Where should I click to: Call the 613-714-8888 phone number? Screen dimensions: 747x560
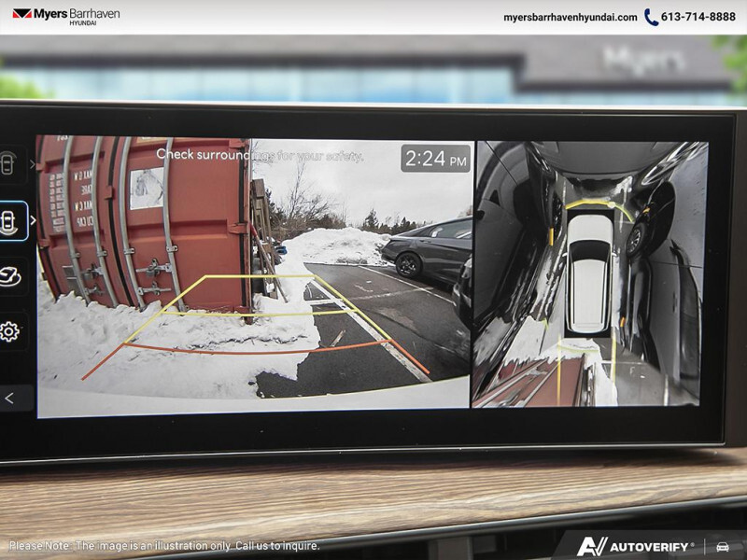click(698, 17)
